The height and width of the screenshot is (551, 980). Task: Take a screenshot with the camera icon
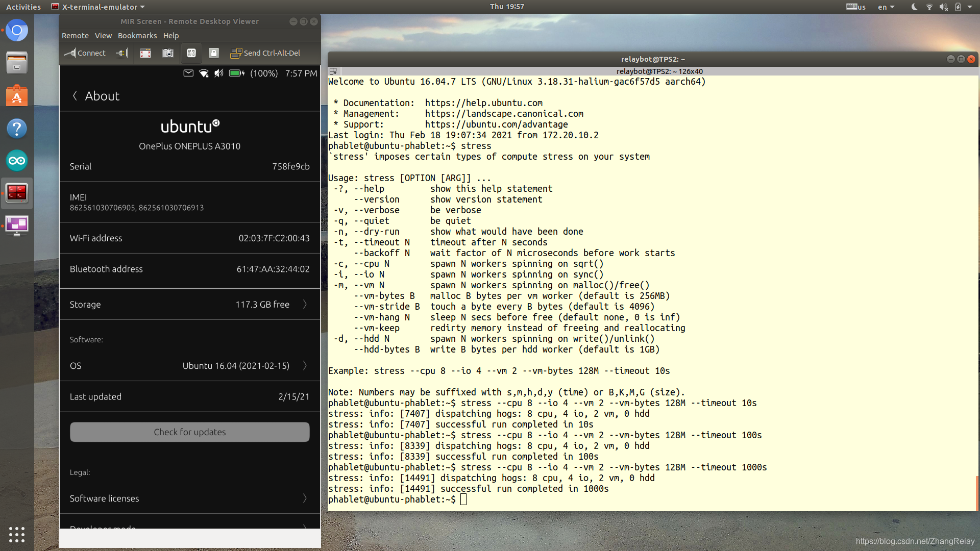(x=168, y=53)
